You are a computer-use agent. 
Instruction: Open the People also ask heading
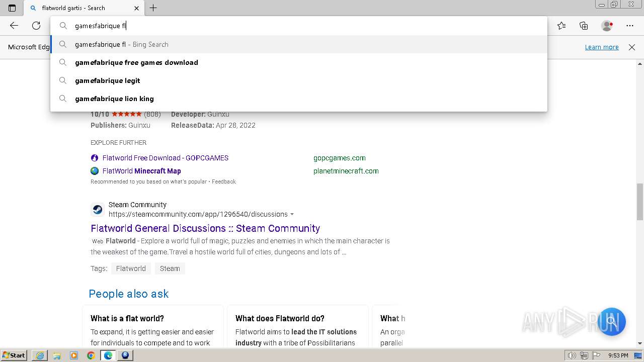(129, 294)
